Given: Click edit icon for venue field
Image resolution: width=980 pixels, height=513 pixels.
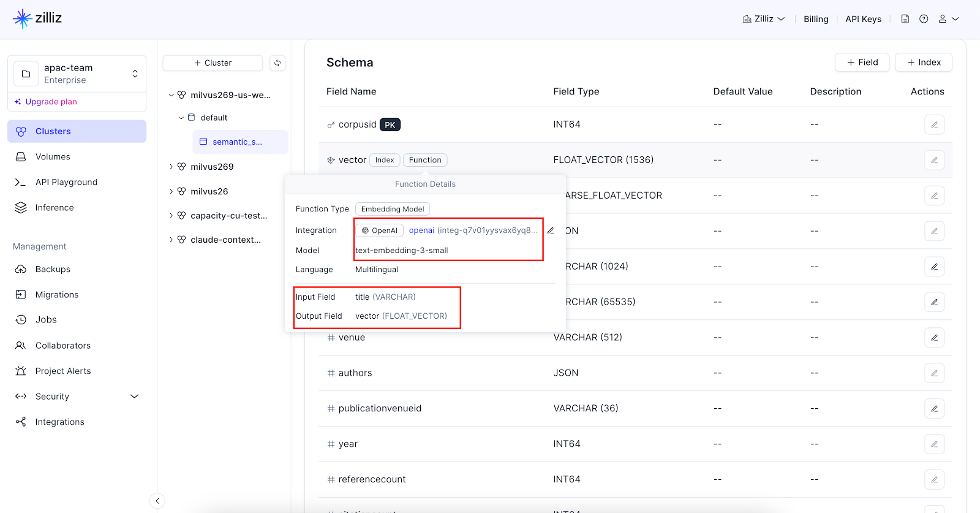Looking at the screenshot, I should (934, 338).
